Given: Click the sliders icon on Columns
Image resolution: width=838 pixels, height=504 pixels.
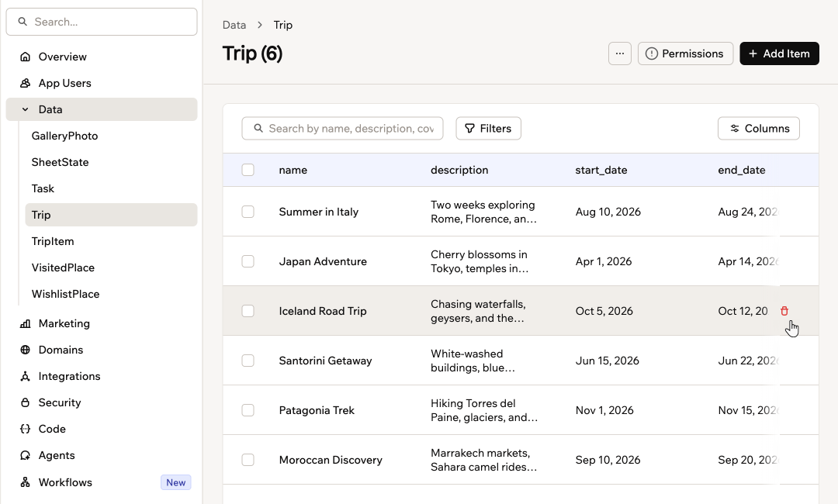Looking at the screenshot, I should point(735,128).
